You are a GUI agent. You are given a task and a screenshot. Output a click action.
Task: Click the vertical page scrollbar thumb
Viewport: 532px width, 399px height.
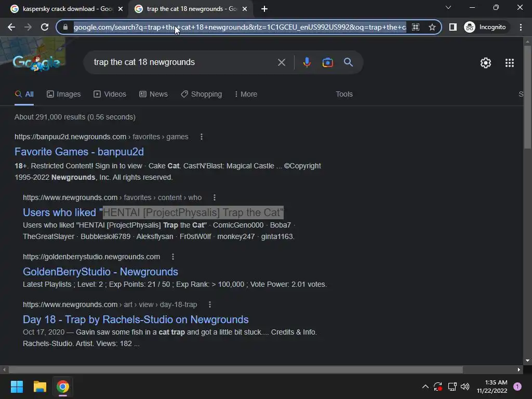[527, 97]
